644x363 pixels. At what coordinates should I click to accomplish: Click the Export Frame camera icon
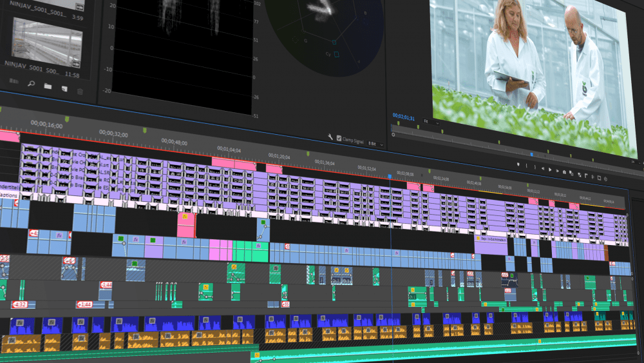click(564, 172)
